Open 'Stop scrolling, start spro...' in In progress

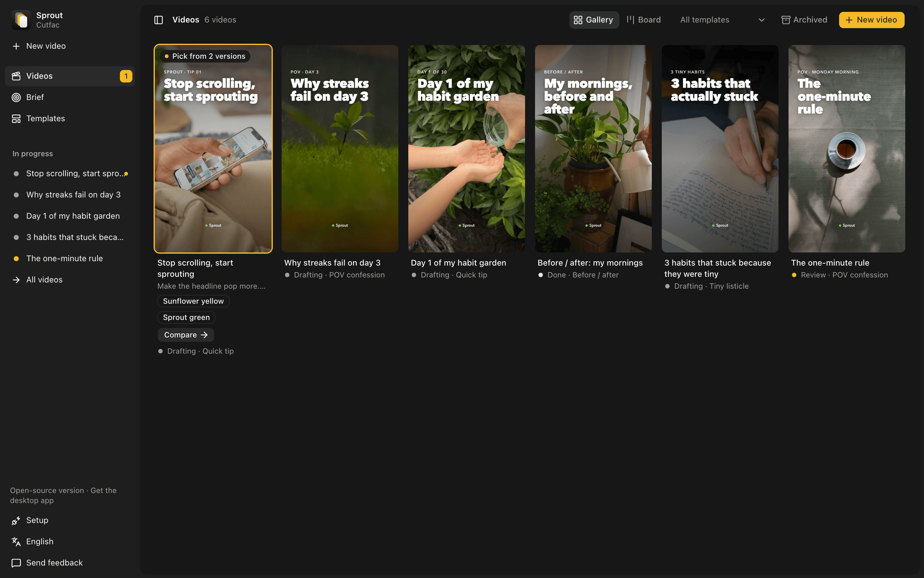point(70,173)
